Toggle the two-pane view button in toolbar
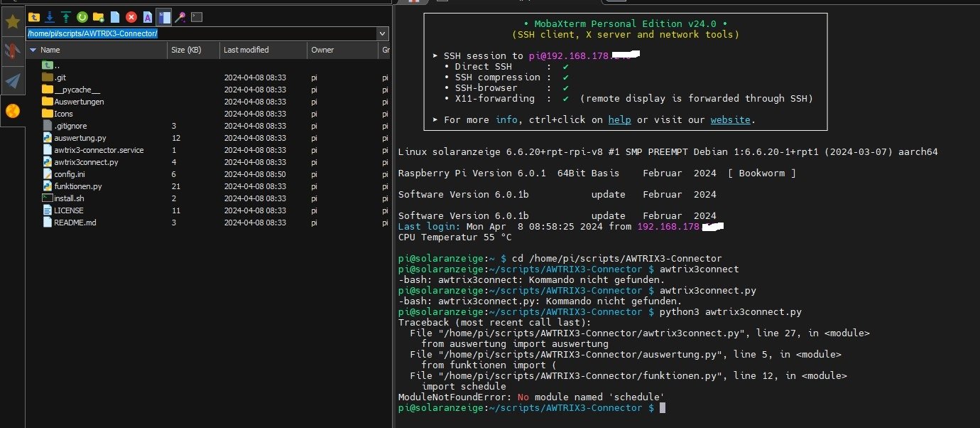This screenshot has width=980, height=428. 164,16
